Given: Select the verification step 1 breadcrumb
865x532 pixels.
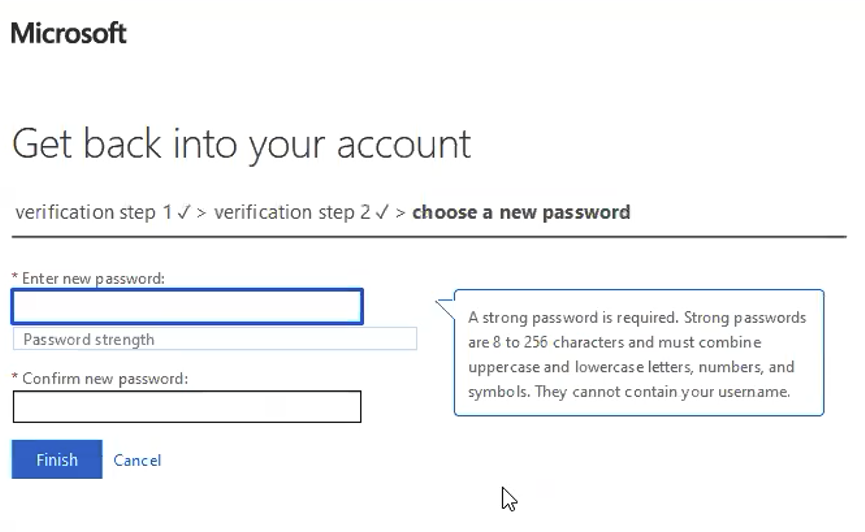Looking at the screenshot, I should pyautogui.click(x=94, y=212).
